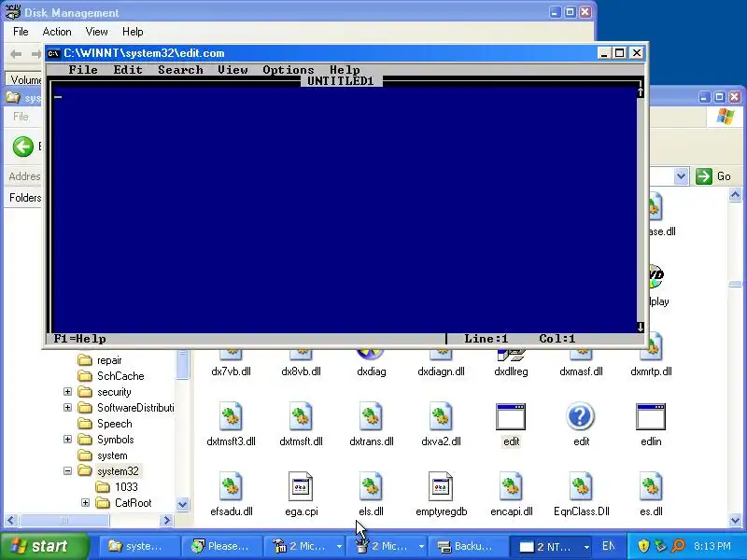Select the dxtmsft3.dll file icon

click(x=231, y=416)
